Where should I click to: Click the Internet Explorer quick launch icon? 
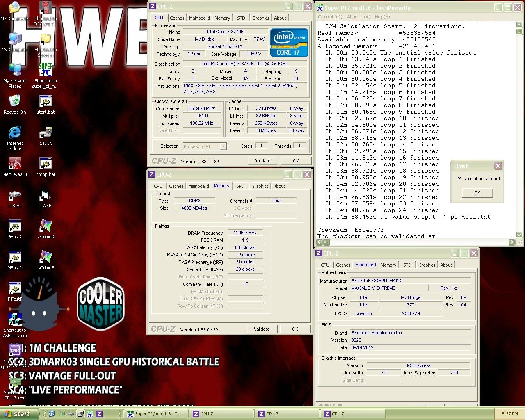[x=52, y=414]
